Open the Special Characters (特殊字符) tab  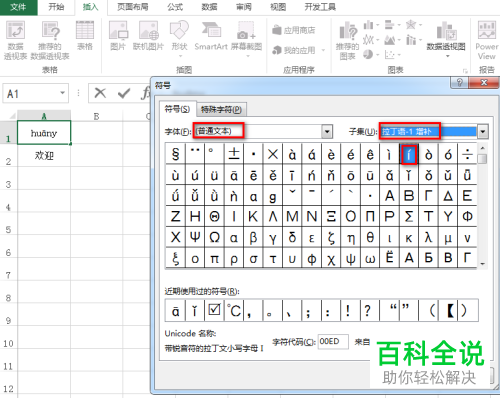tap(221, 109)
